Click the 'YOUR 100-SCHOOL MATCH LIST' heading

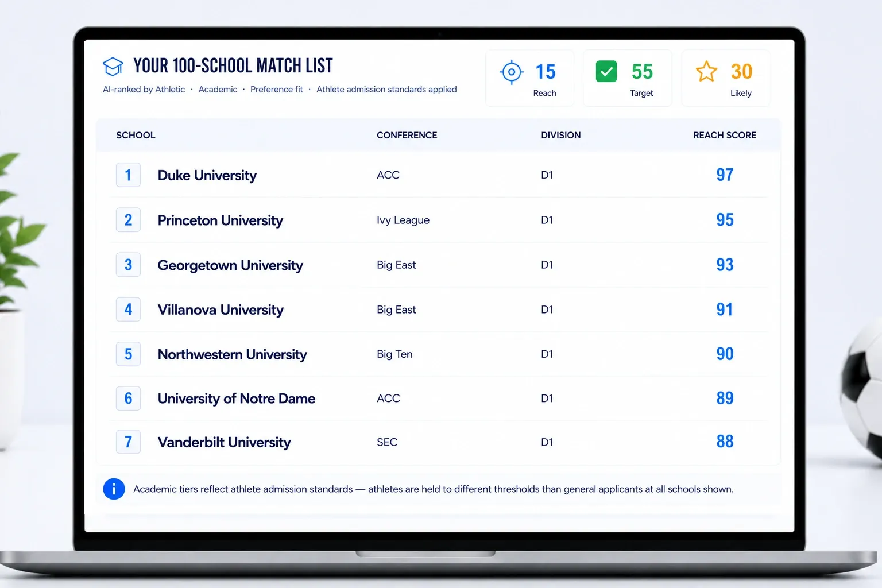point(233,66)
